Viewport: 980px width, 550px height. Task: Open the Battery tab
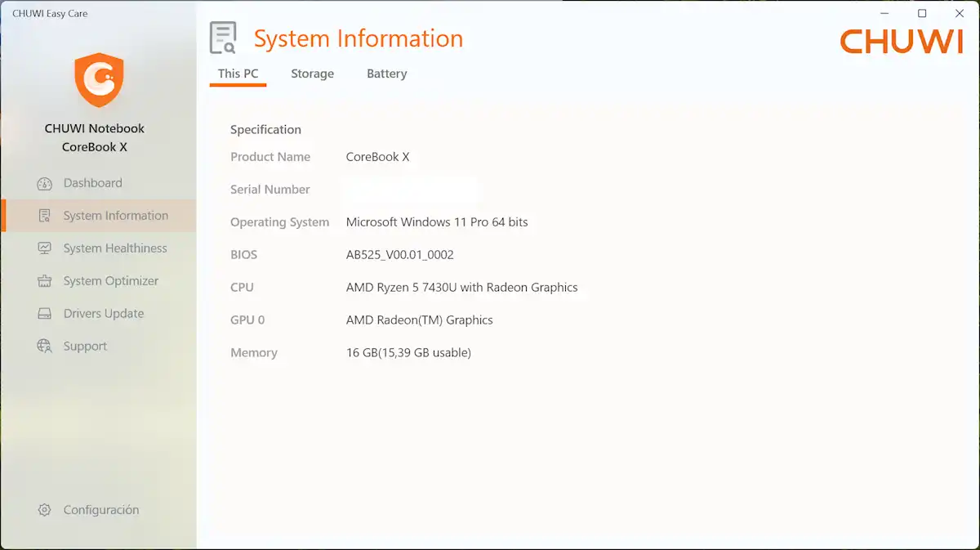386,74
